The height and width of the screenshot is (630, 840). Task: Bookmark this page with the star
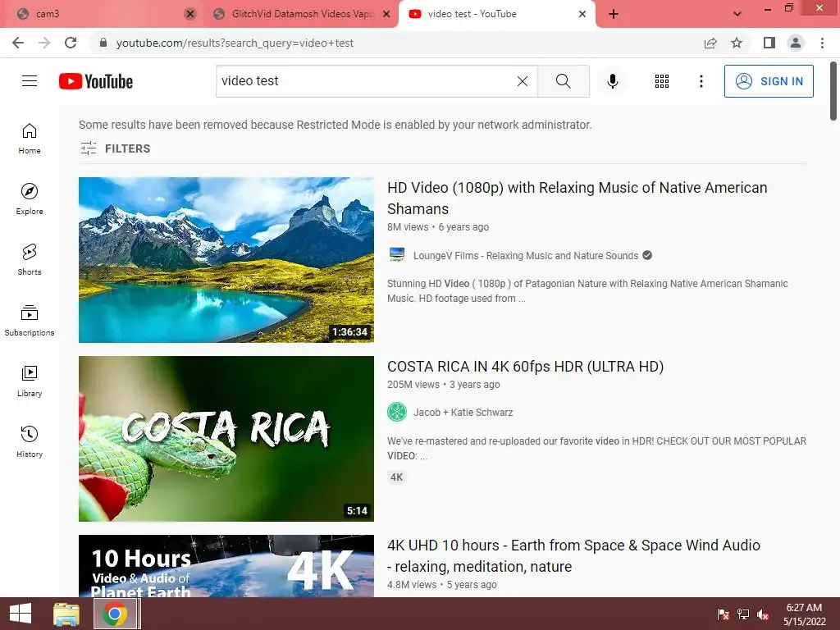[x=737, y=43]
